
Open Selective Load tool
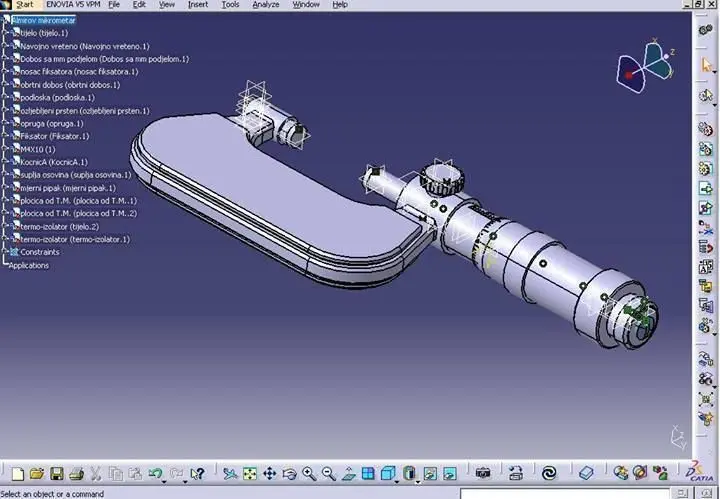pyautogui.click(x=705, y=286)
